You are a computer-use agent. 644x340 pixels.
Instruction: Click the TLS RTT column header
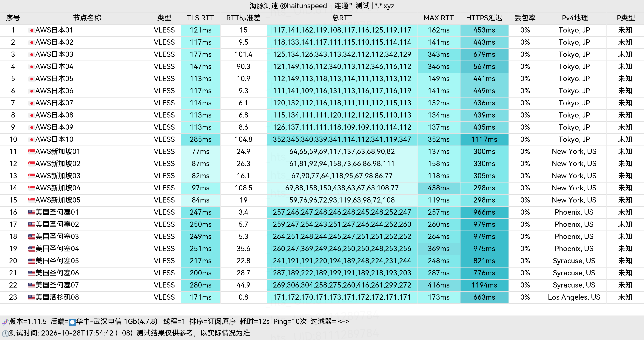click(x=200, y=18)
